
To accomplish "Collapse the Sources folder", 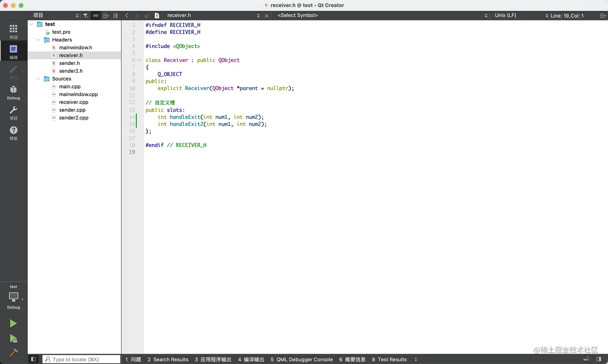I will pos(39,79).
